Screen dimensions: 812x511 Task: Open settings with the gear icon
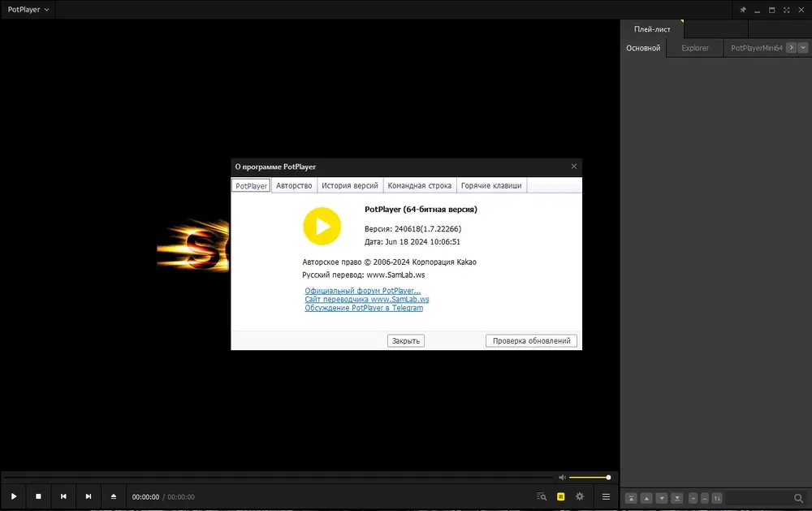pos(580,496)
